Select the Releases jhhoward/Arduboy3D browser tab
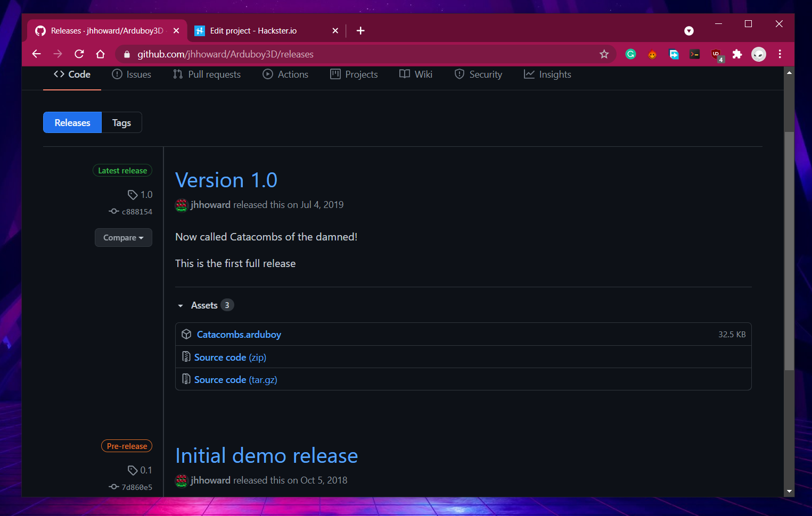 click(x=107, y=30)
